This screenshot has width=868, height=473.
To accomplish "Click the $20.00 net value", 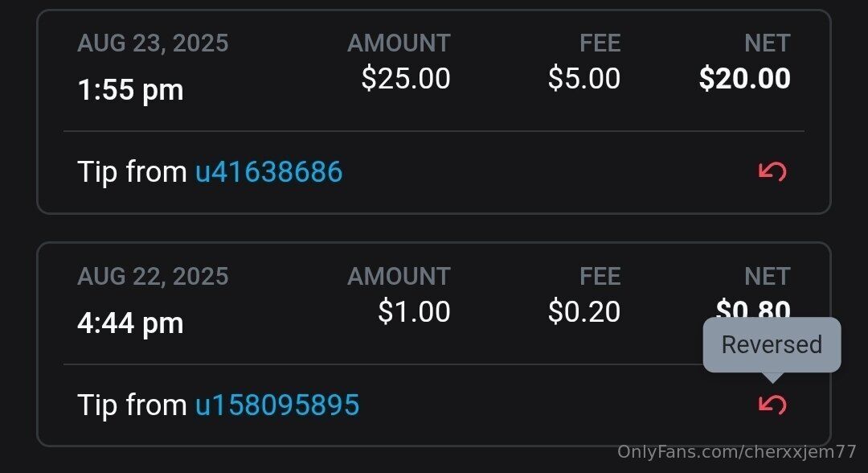I will coord(744,78).
